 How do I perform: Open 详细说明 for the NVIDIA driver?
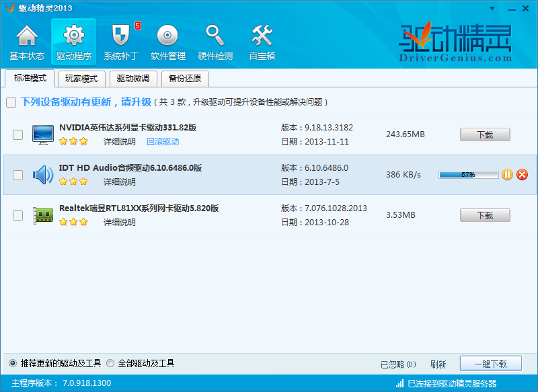[x=120, y=142]
